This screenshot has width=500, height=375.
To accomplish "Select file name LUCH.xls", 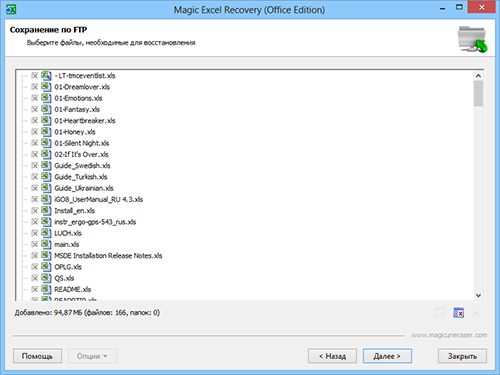I will pyautogui.click(x=68, y=233).
